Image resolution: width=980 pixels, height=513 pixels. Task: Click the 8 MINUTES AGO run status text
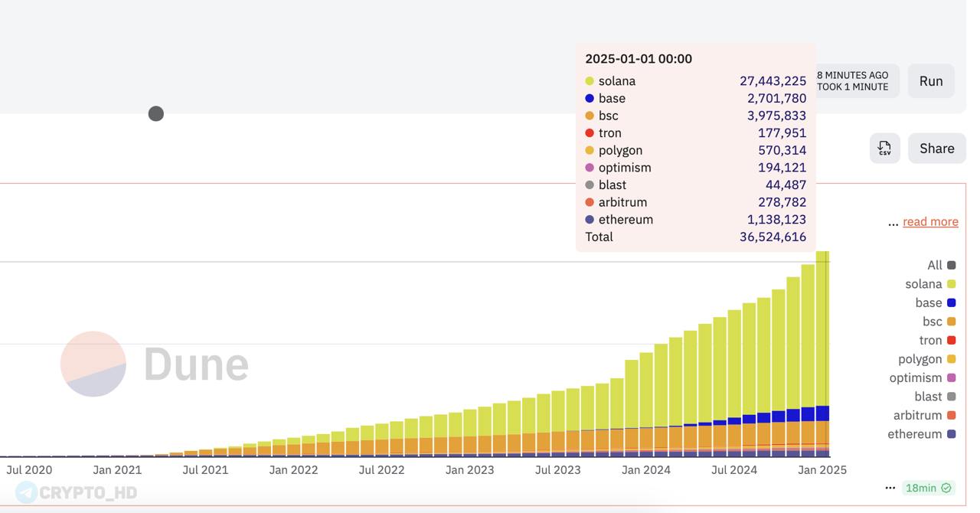click(x=852, y=75)
